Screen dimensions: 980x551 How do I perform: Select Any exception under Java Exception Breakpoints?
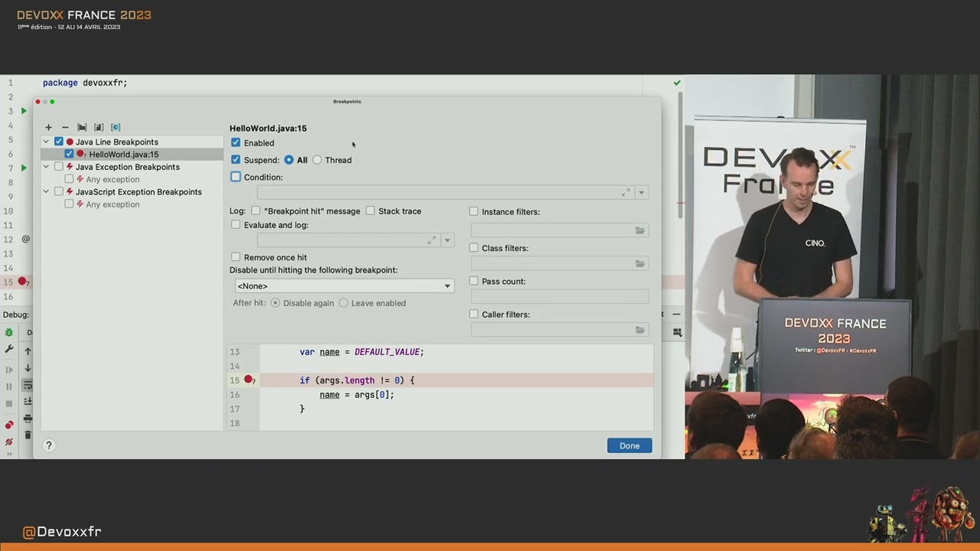coord(113,179)
